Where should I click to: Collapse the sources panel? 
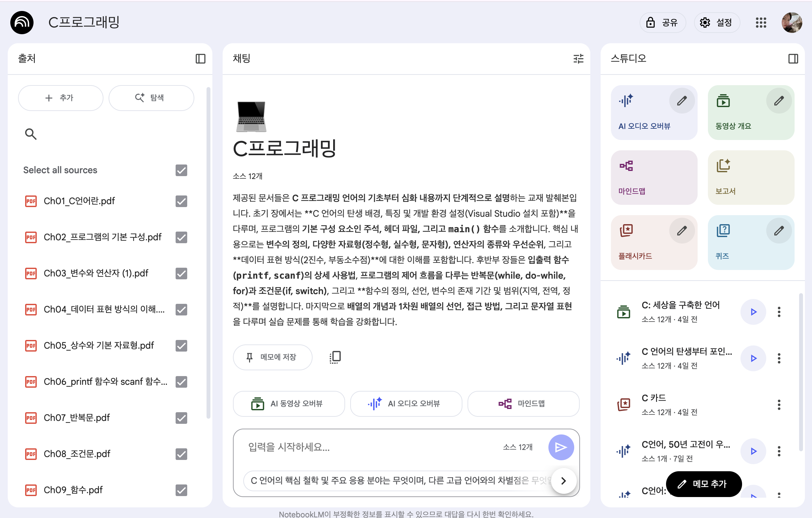200,59
